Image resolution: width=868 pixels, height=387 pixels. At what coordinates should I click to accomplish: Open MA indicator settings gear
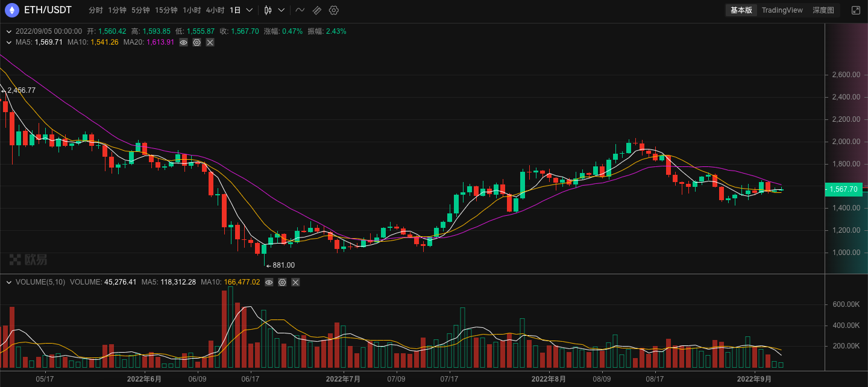(197, 42)
